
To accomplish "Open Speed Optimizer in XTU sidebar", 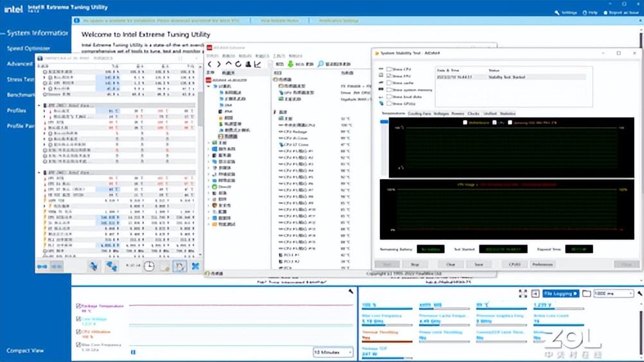I will pos(28,48).
